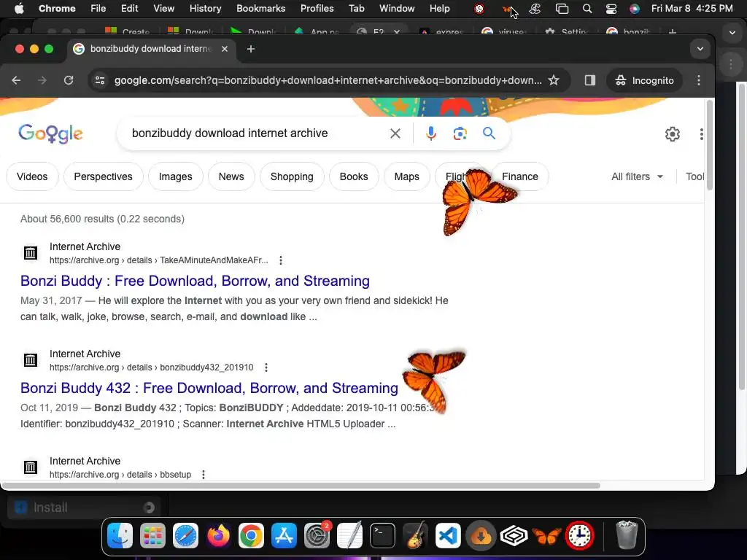Open Siri from the menu bar
The image size is (747, 560).
point(634,9)
